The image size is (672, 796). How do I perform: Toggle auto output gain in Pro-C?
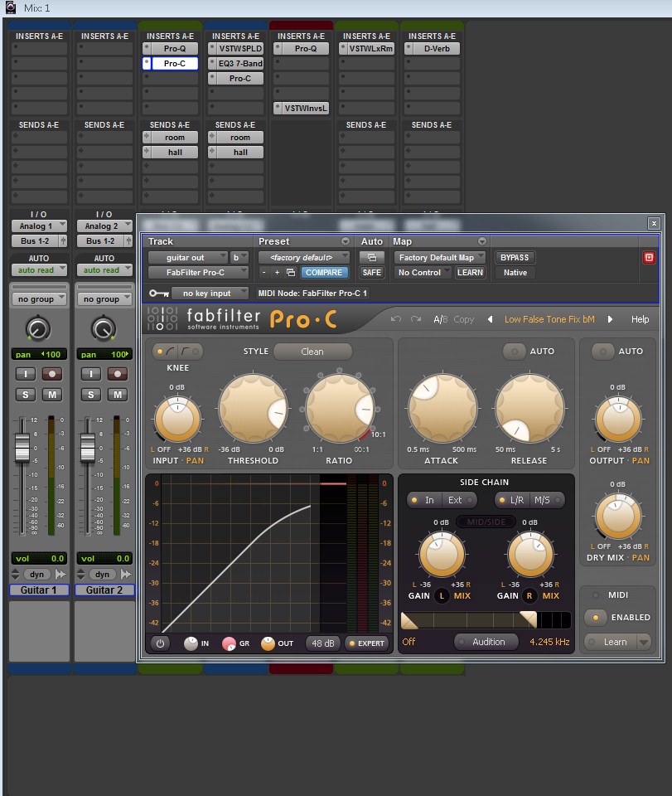pos(603,352)
